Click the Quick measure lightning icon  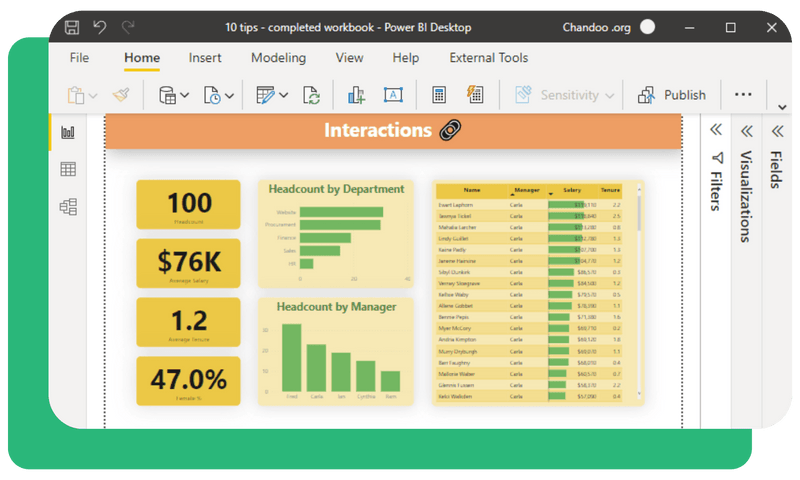[474, 95]
